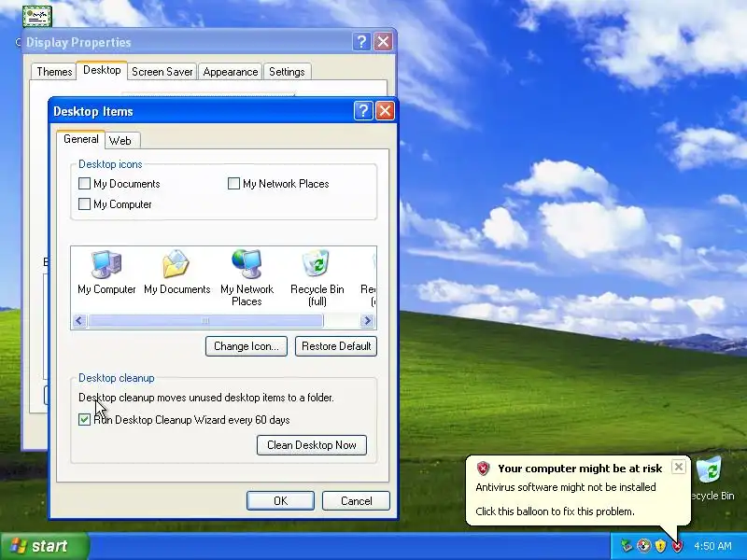Image resolution: width=747 pixels, height=560 pixels.
Task: Click the icon list's right scroll arrow
Action: point(367,320)
